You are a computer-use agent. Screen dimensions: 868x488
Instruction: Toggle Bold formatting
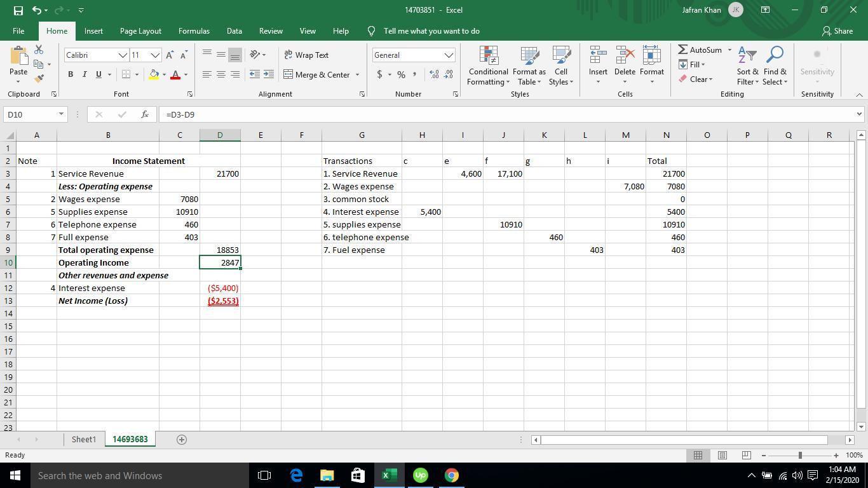click(71, 75)
